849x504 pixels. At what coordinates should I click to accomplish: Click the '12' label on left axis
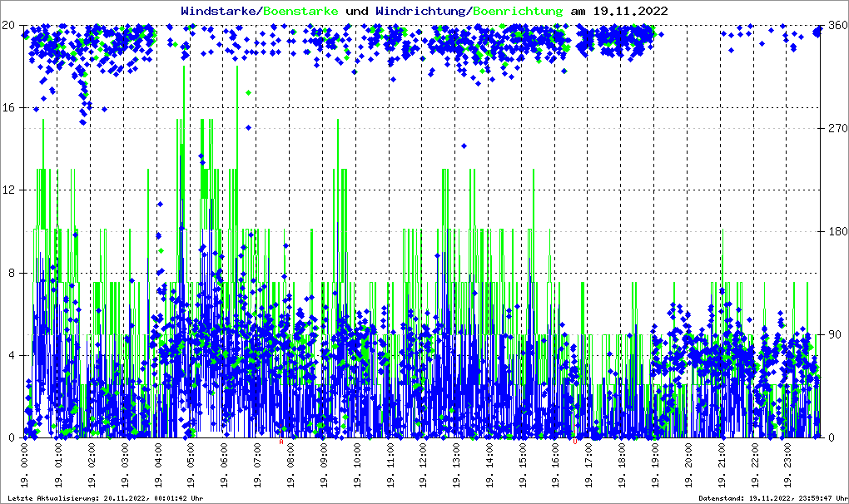(10, 190)
